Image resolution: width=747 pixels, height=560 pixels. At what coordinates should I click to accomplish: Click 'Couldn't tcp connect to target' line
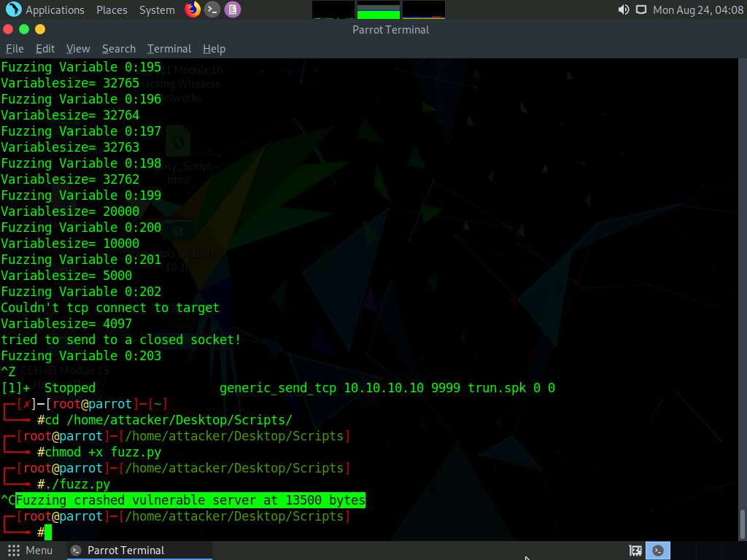(x=110, y=308)
